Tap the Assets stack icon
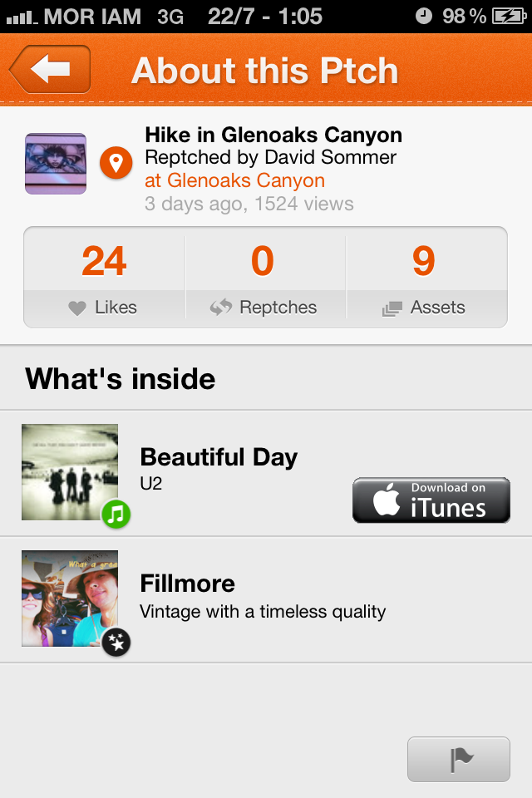Image resolution: width=532 pixels, height=798 pixels. coord(392,308)
